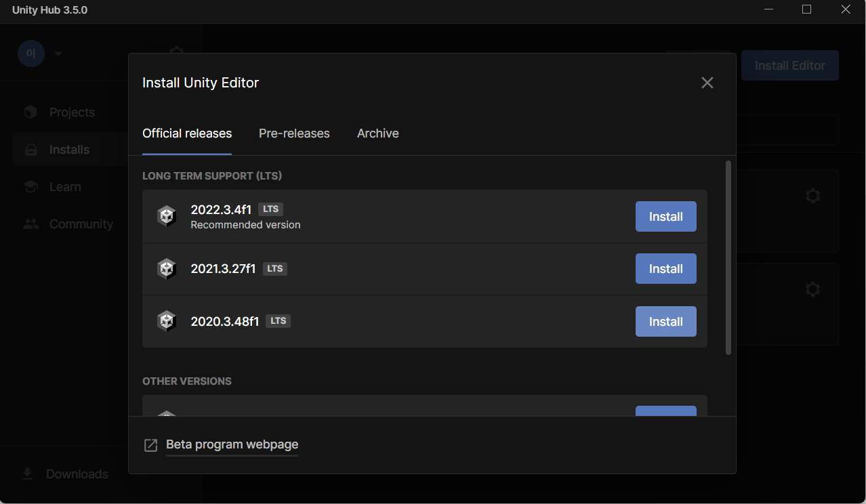Image resolution: width=866 pixels, height=504 pixels.
Task: Click the Installs lock icon in sidebar
Action: tap(31, 150)
